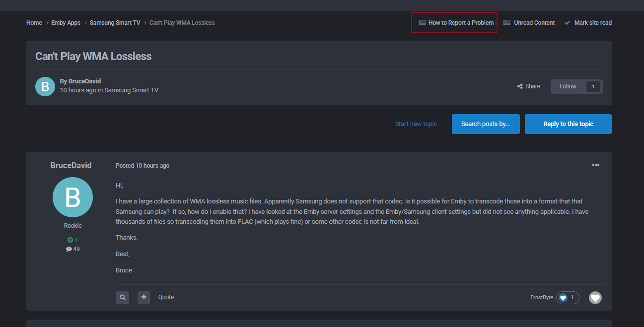Screen dimensions: 644x327
Task: Click the grey heart reaction icon
Action: pyautogui.click(x=595, y=298)
